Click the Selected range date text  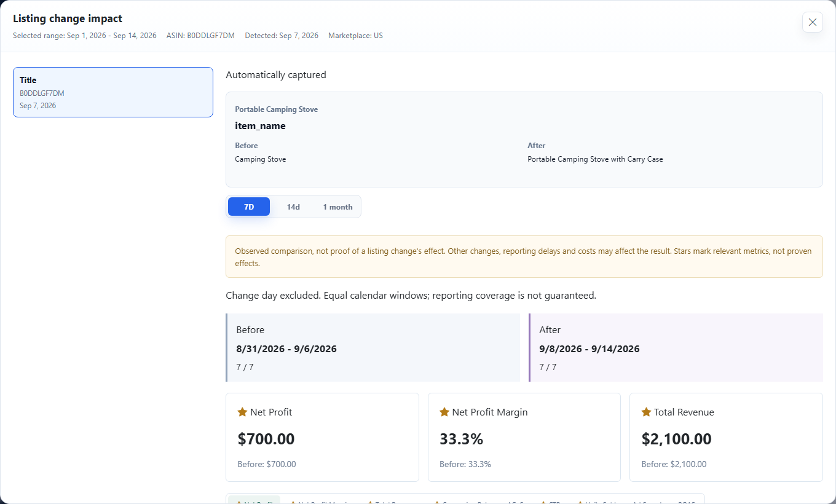click(85, 36)
